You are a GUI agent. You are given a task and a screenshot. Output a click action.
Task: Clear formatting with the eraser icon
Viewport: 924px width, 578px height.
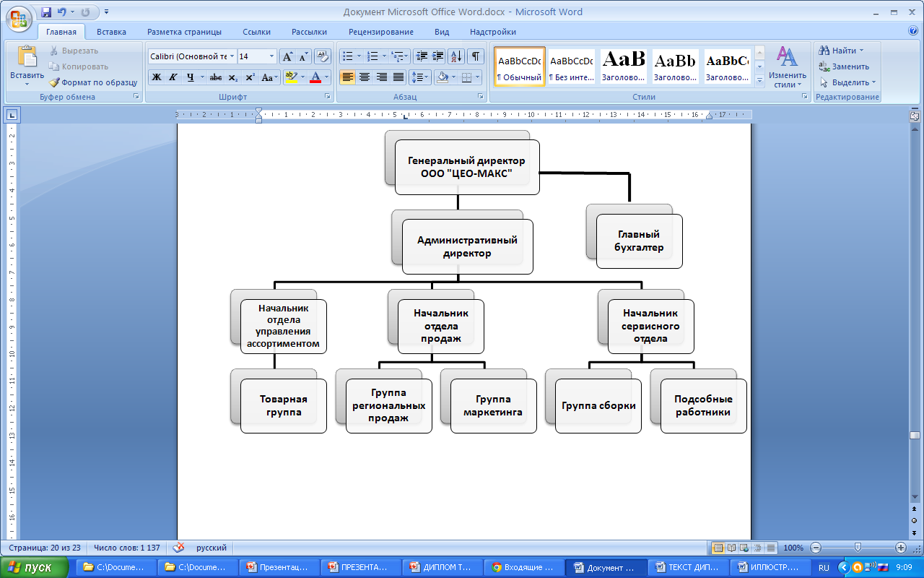pos(323,56)
